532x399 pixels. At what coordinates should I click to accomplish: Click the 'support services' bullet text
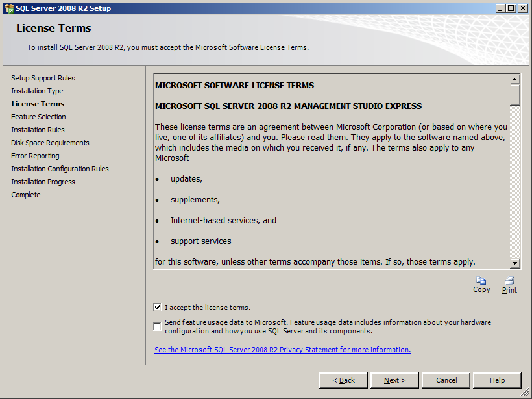(x=201, y=241)
